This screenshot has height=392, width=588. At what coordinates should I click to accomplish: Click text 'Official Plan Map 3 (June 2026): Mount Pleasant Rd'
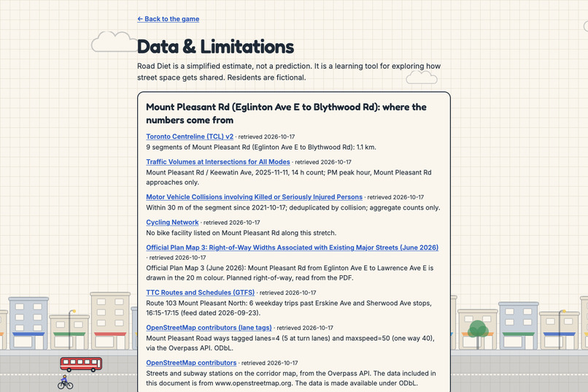[225, 268]
